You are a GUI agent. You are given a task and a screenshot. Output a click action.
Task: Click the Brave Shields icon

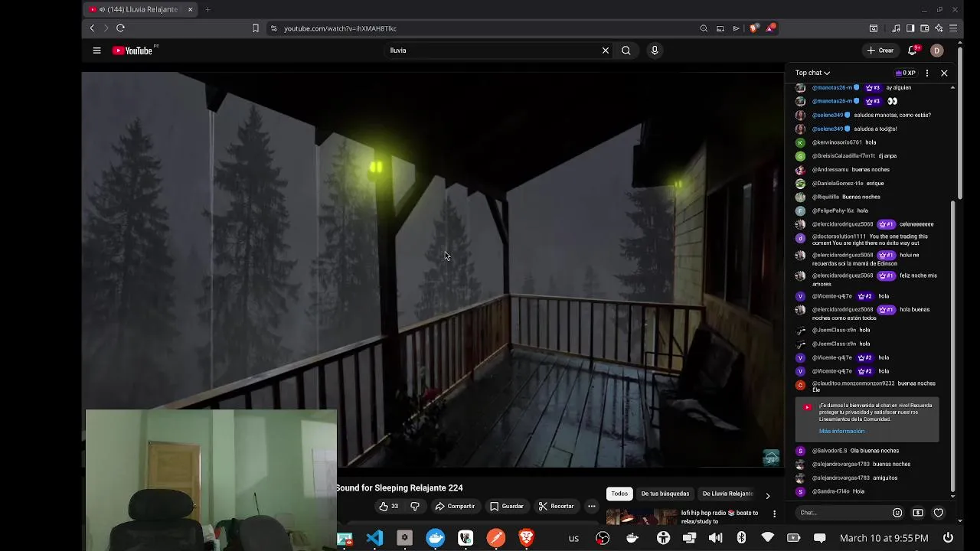pos(754,28)
